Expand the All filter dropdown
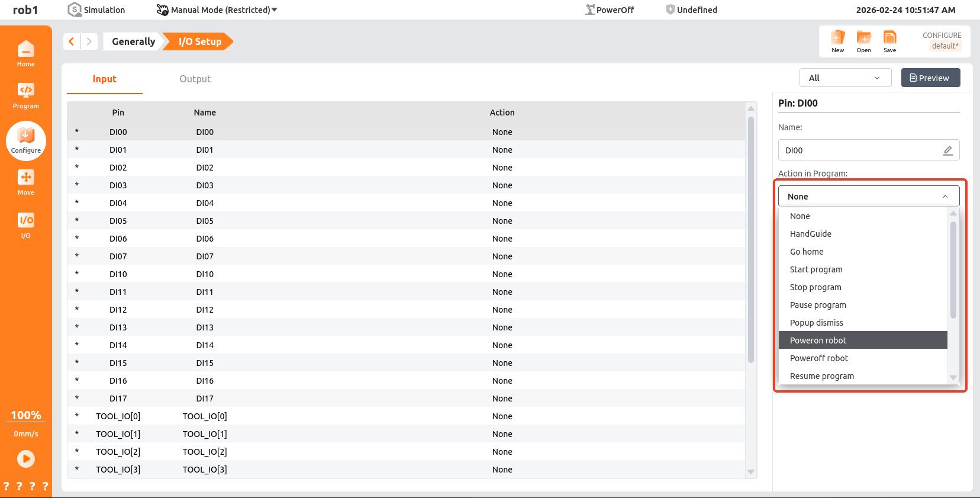Viewport: 980px width, 498px height. pyautogui.click(x=844, y=78)
